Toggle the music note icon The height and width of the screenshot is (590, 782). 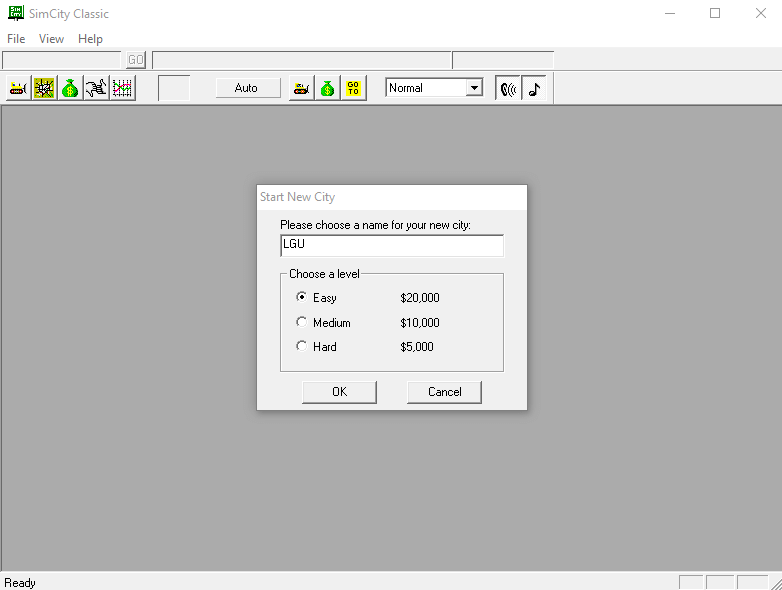tap(534, 88)
